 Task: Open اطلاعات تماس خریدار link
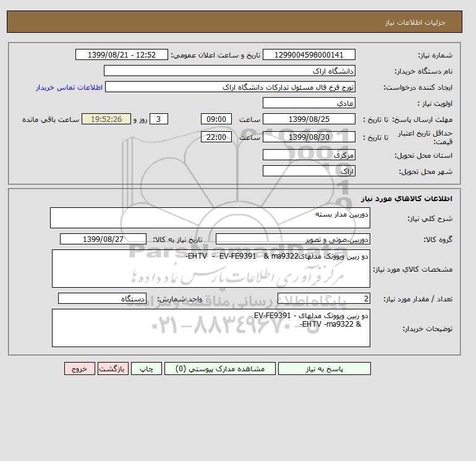pyautogui.click(x=69, y=87)
